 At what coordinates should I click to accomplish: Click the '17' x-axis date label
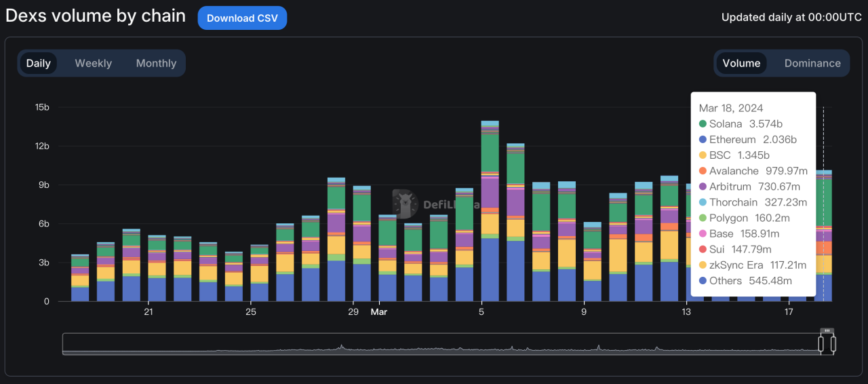coord(789,312)
